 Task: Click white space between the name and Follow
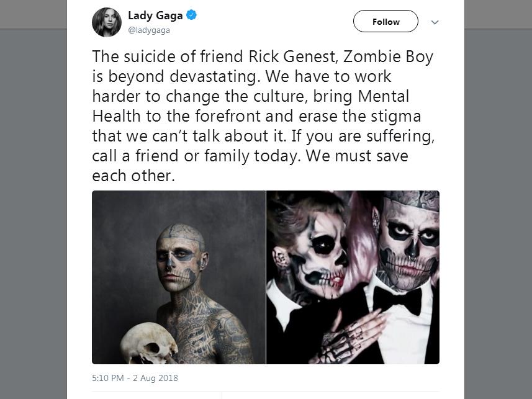(x=275, y=22)
